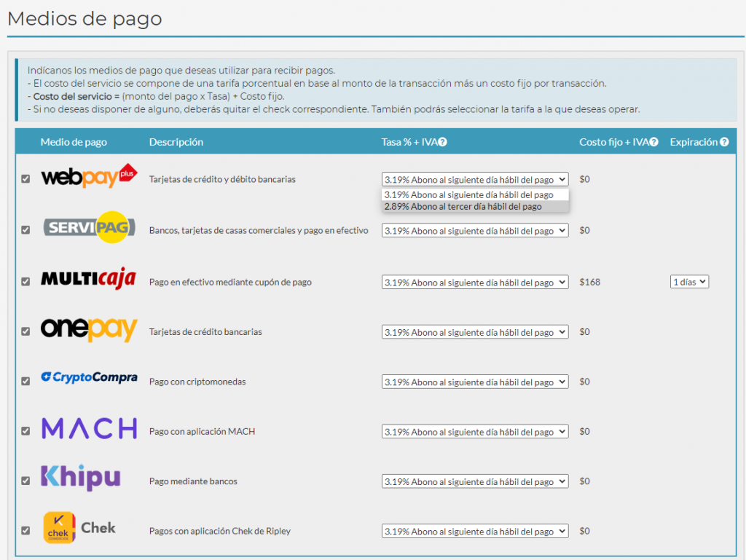Click the Webpay Plus logo
The width and height of the screenshot is (746, 560).
tap(90, 176)
